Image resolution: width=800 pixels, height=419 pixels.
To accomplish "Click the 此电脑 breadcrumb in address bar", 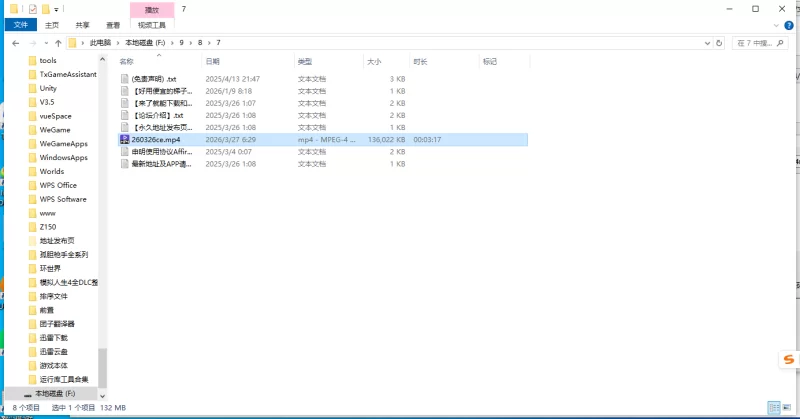I will pyautogui.click(x=103, y=43).
